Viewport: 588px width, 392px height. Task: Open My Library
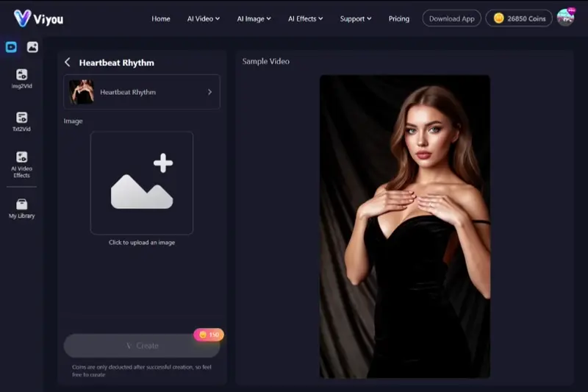22,209
